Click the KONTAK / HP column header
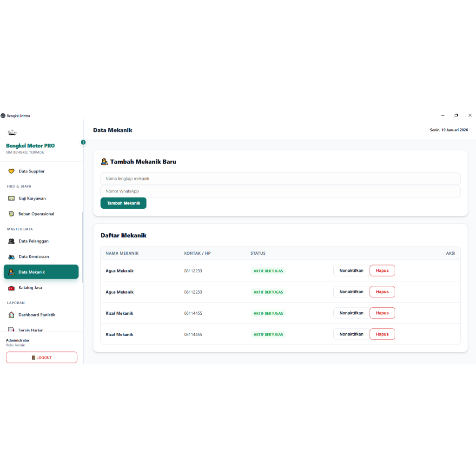This screenshot has width=476, height=476. [x=197, y=253]
